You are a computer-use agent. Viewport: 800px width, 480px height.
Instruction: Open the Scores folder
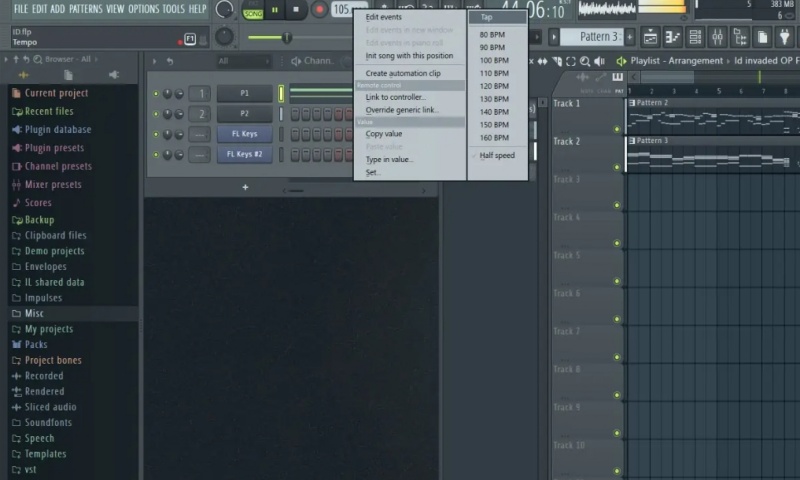tap(38, 203)
